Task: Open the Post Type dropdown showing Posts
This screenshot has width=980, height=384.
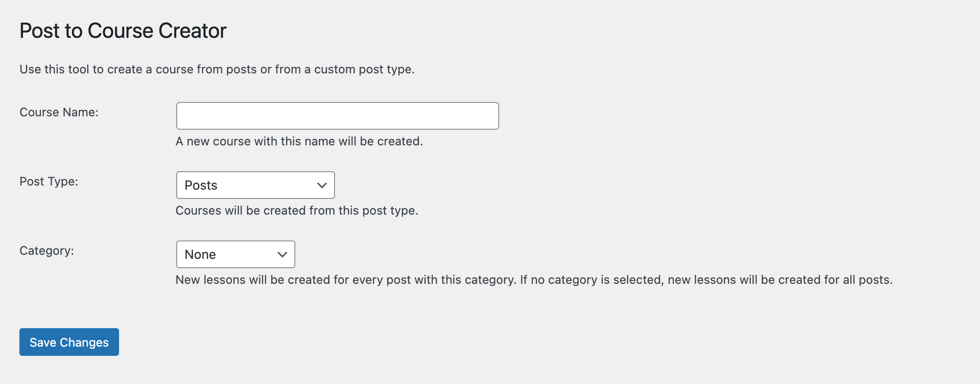Action: pos(255,185)
